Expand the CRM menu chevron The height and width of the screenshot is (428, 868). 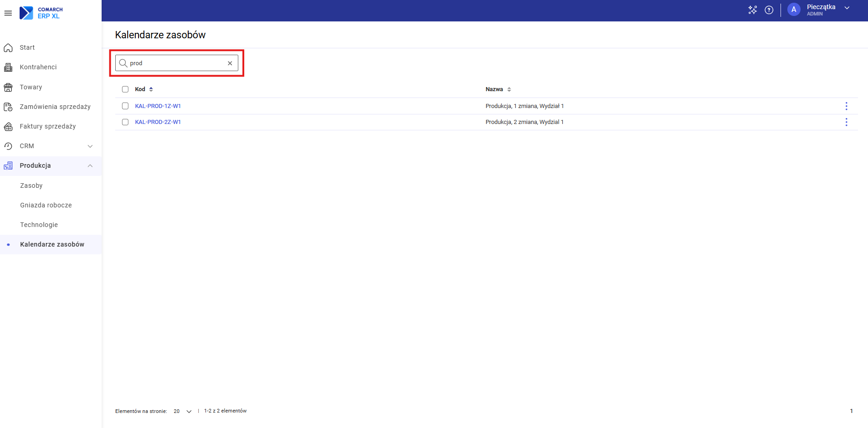(90, 146)
